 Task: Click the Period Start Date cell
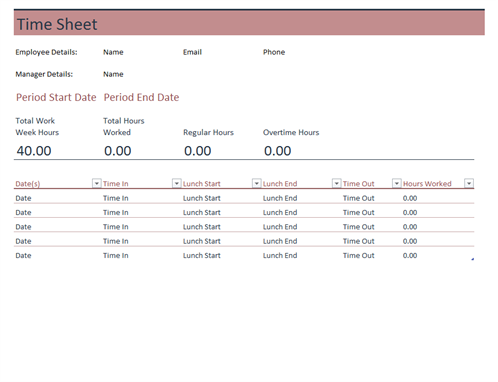click(56, 97)
